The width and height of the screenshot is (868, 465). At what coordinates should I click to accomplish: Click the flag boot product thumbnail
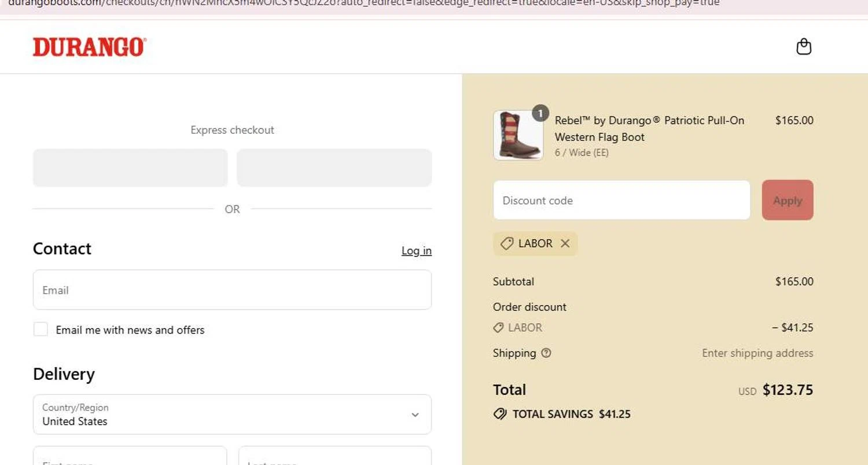pos(518,136)
